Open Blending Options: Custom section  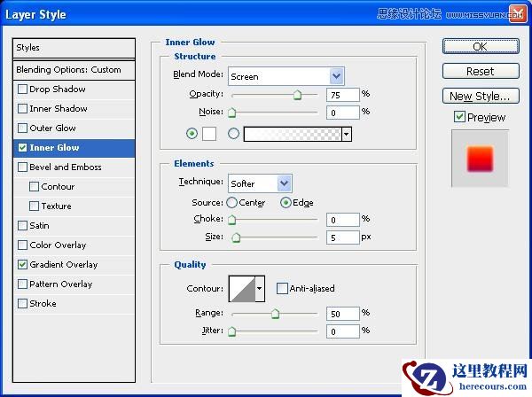(x=74, y=70)
